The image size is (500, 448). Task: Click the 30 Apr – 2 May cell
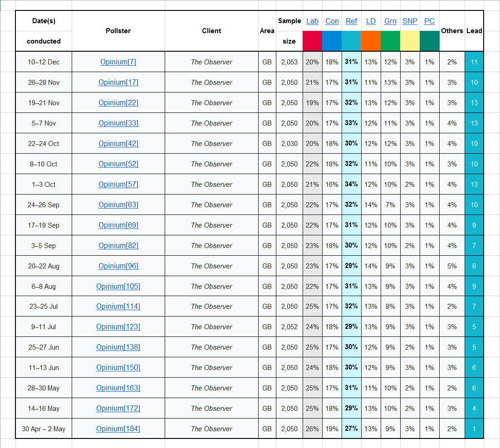pyautogui.click(x=44, y=429)
